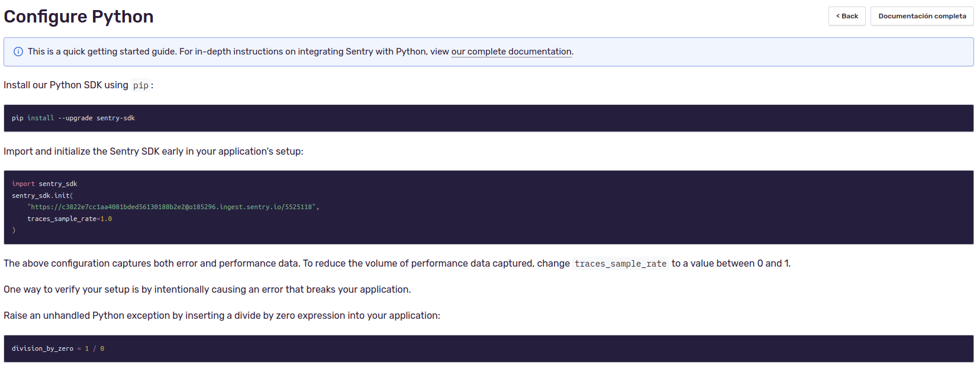This screenshot has width=980, height=365.
Task: Click the 'One way to verify your setup' sentence
Action: coord(207,289)
